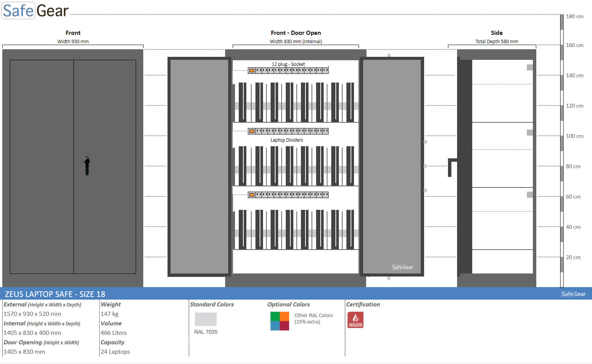
Task: Click the top 12 plug socket strip
Action: click(288, 70)
